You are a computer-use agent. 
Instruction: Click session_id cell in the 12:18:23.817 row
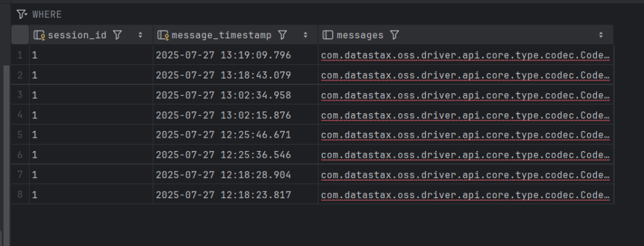(x=91, y=194)
